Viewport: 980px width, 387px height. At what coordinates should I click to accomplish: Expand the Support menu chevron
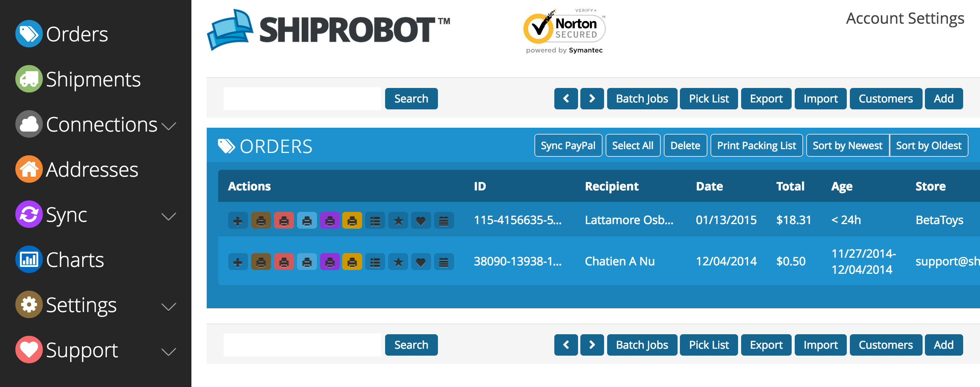(x=168, y=352)
